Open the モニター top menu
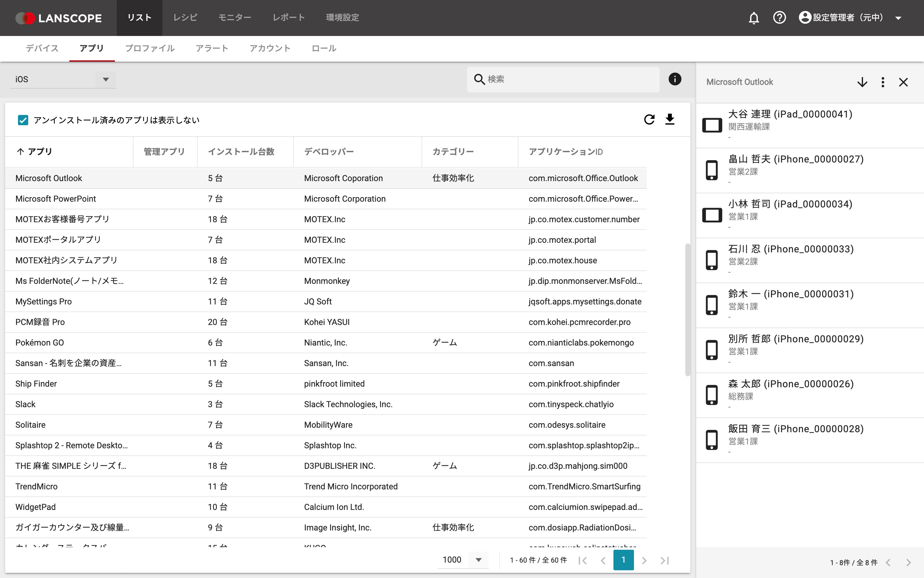The height and width of the screenshot is (578, 924). tap(235, 18)
